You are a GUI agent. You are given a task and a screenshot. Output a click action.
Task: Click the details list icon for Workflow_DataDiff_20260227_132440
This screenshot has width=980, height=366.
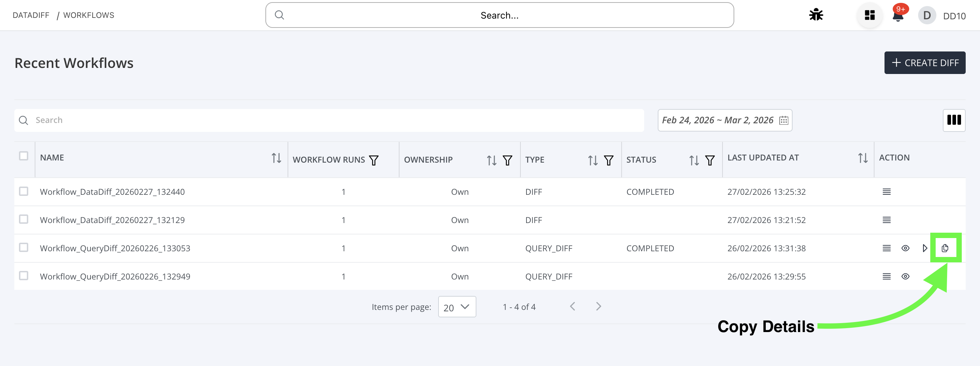tap(886, 192)
